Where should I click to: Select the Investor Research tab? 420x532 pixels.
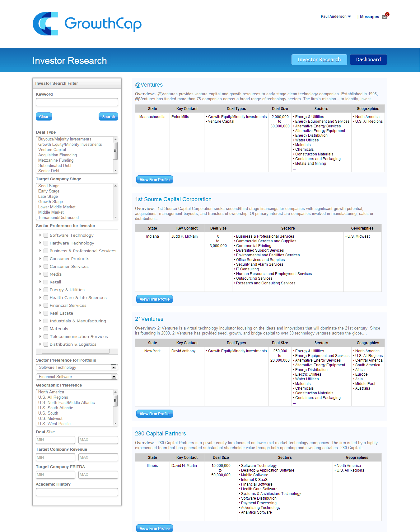tap(319, 60)
